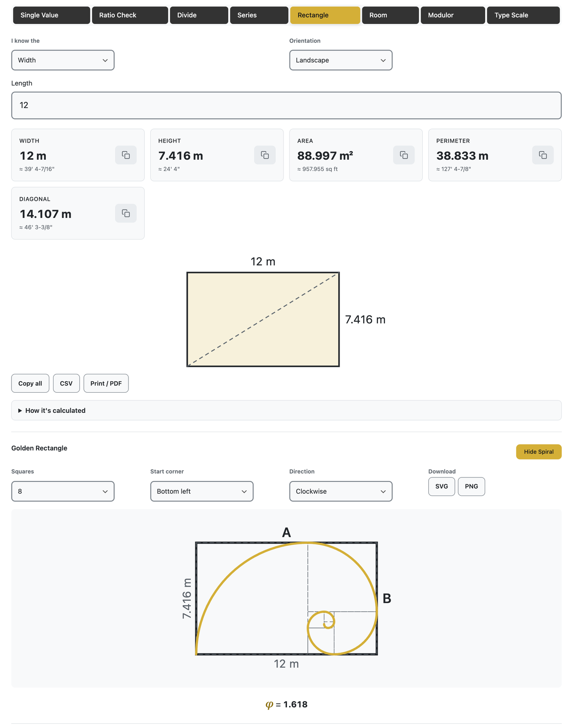Click the golden spiral diagram

point(286,598)
